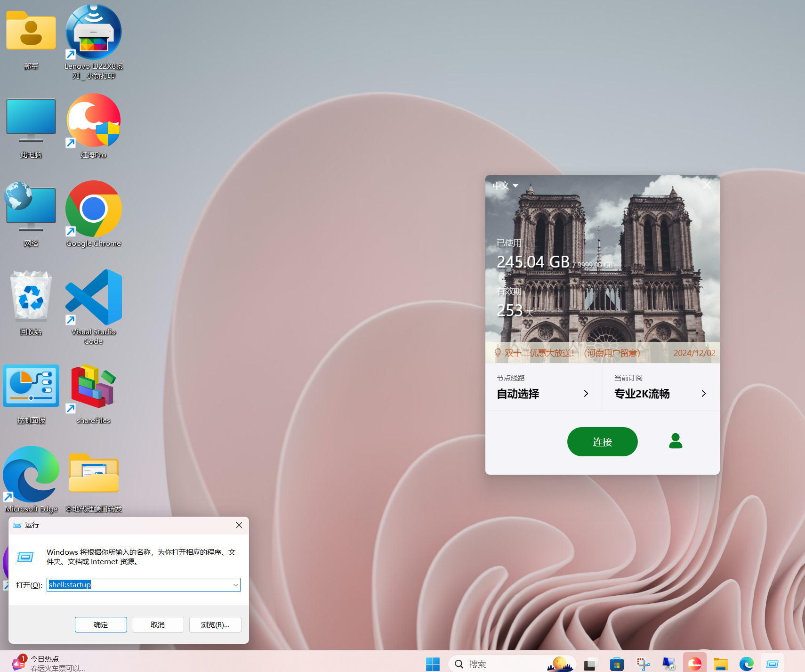This screenshot has width=805, height=672.
Task: Click the user profile icon in 红海Pro
Action: (675, 442)
